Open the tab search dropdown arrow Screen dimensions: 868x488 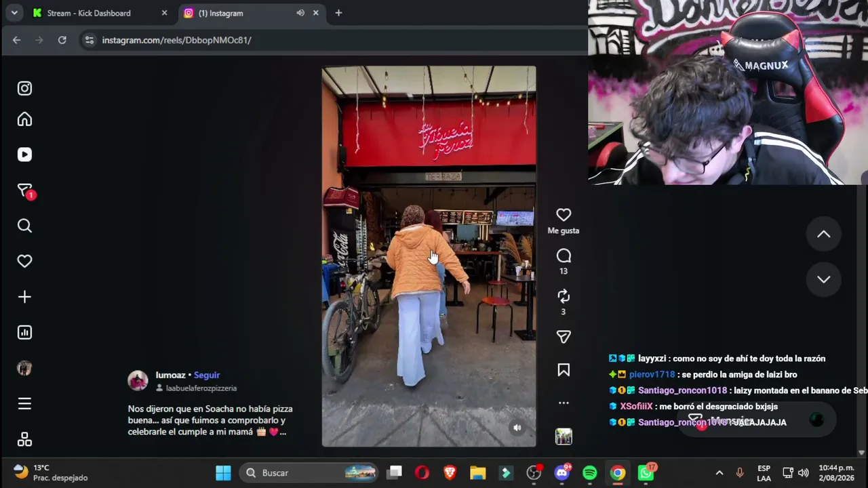pos(14,13)
